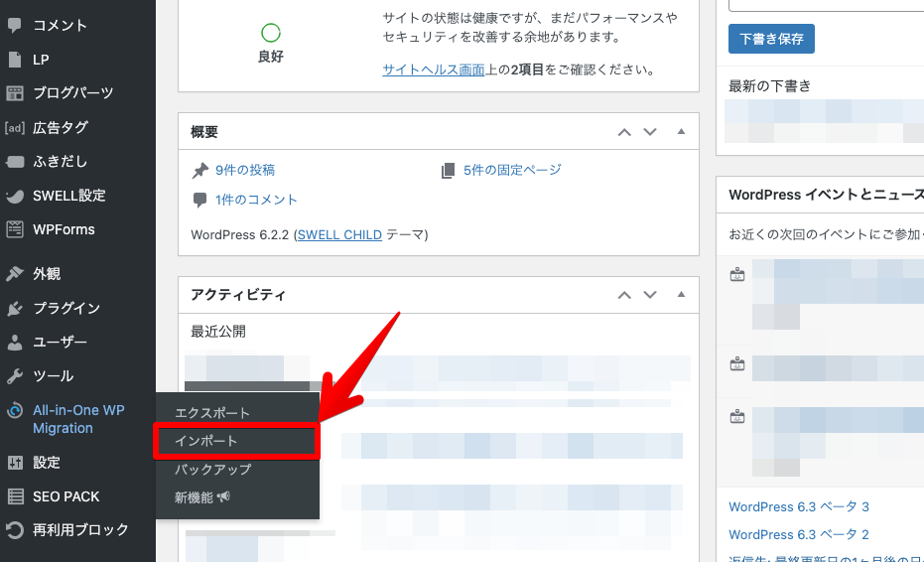This screenshot has width=924, height=562.
Task: Click the 再利用ブロック refresh icon
Action: click(15, 530)
